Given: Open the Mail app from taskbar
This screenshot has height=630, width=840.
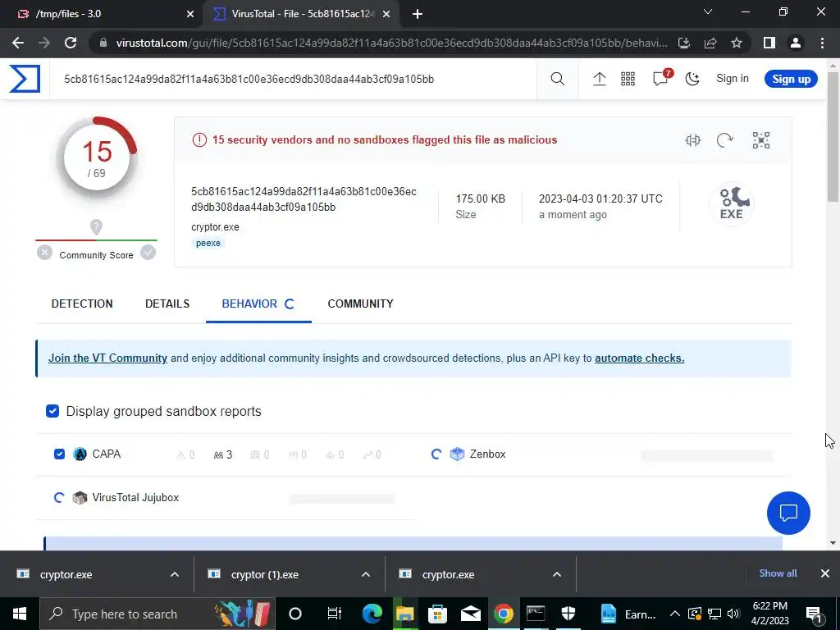Looking at the screenshot, I should pyautogui.click(x=470, y=614).
